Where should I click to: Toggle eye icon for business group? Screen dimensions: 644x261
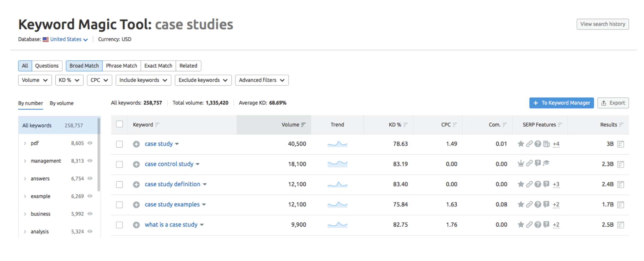(x=90, y=214)
